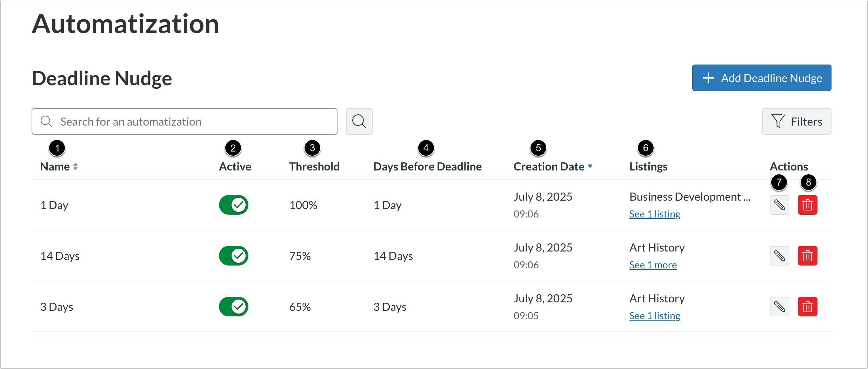Delete the 1 Day nudge via trash icon

807,205
